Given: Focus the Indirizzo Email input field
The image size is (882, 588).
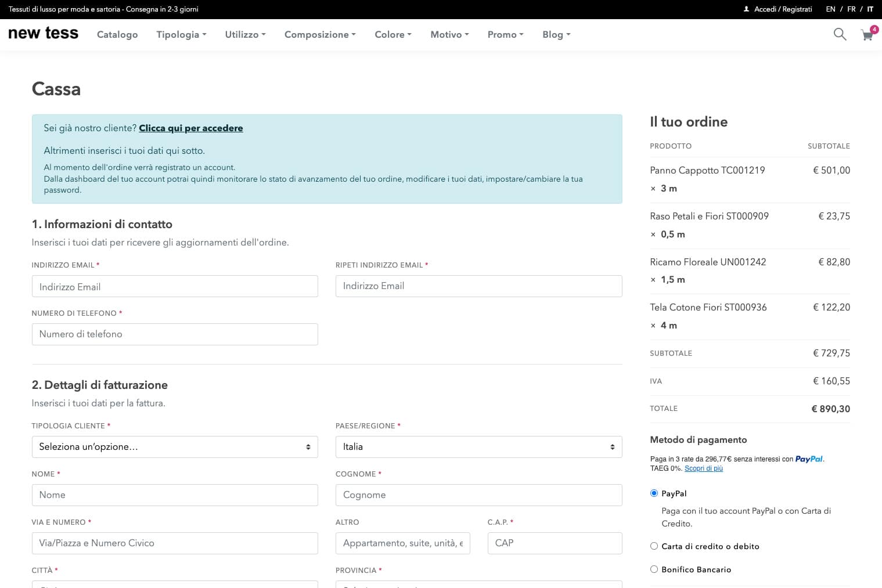Looking at the screenshot, I should [x=175, y=287].
